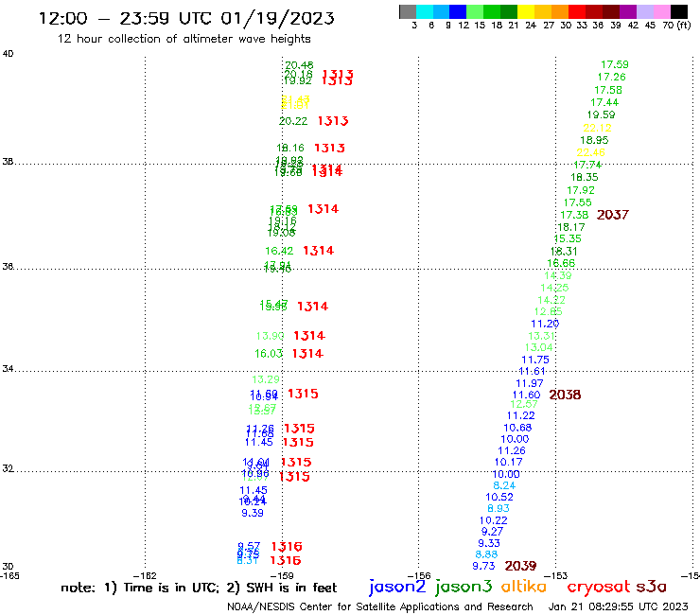The image size is (700, 615).
Task: Click the time label 2037
Action: point(613,215)
